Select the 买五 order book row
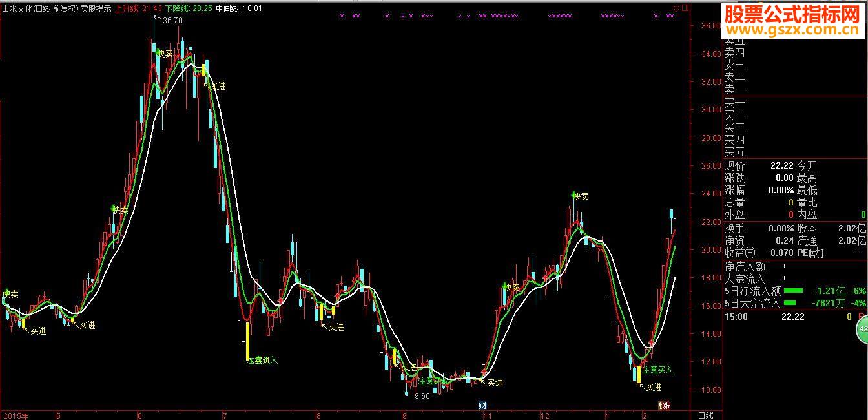 pyautogui.click(x=795, y=152)
